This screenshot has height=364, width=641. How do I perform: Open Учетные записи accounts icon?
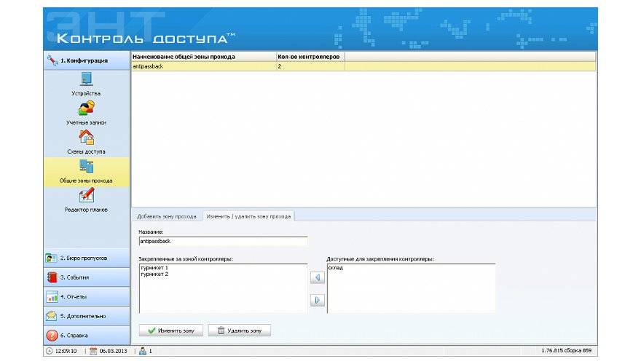[x=86, y=108]
